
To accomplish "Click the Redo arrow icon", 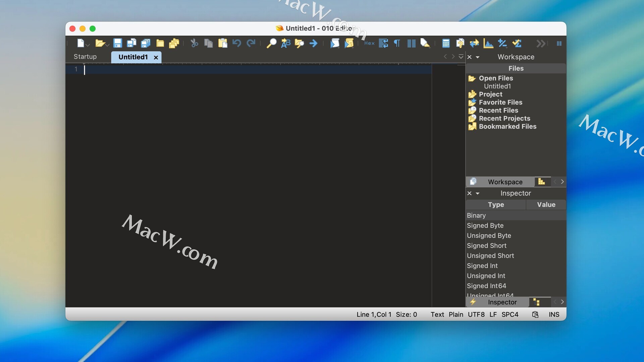I will (251, 43).
